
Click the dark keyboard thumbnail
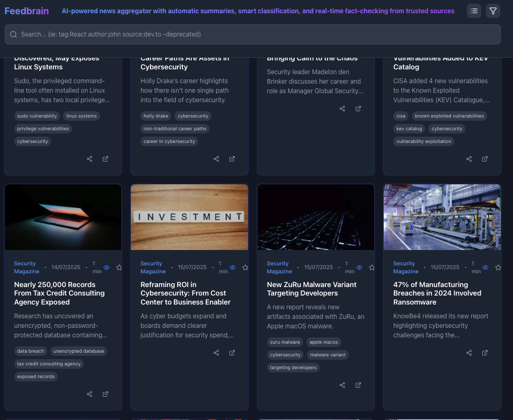pyautogui.click(x=316, y=217)
